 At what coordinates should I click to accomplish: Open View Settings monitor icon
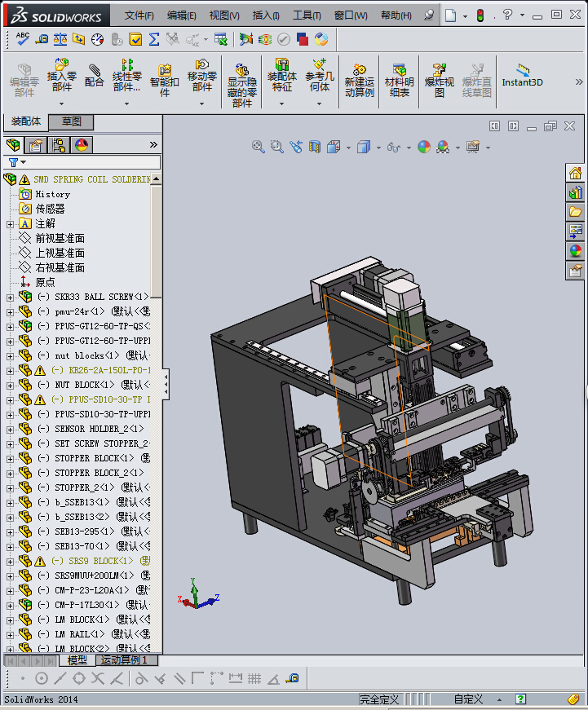473,147
